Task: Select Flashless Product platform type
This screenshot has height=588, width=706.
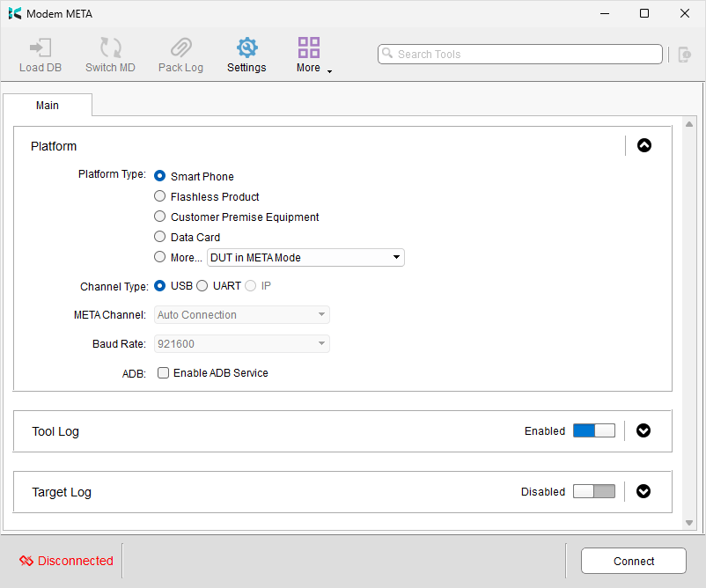Action: tap(160, 195)
